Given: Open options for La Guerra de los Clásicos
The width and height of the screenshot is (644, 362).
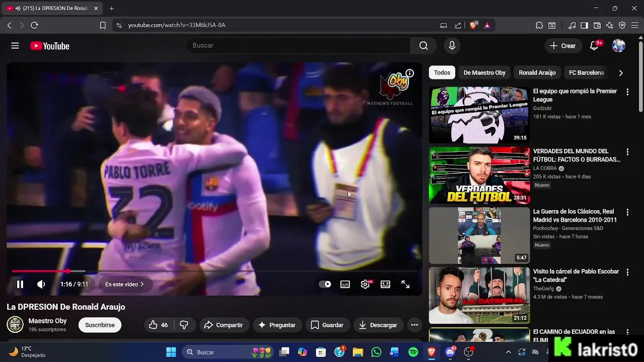Looking at the screenshot, I should pos(627,212).
